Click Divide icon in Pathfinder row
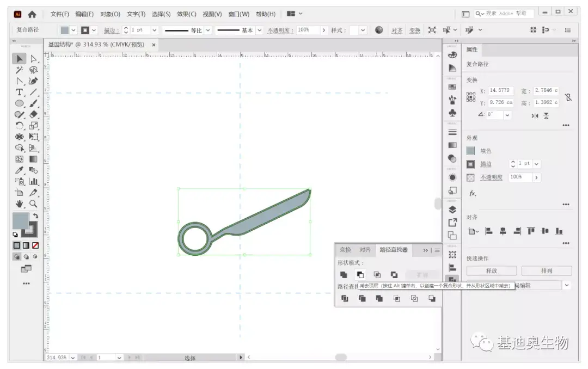The image size is (588, 369). click(345, 298)
